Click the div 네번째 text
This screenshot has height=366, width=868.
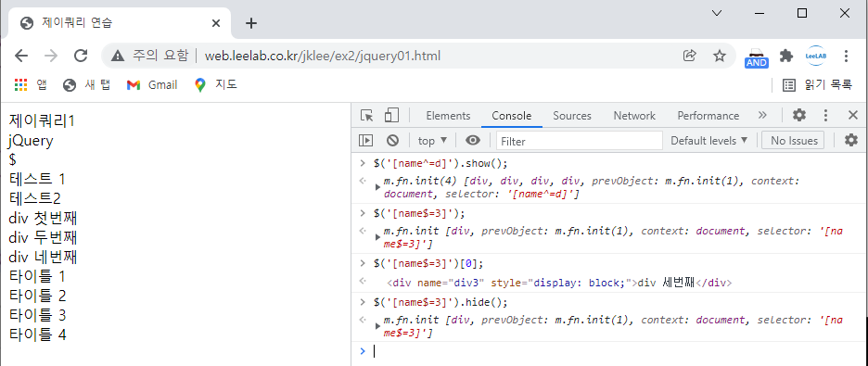coord(44,257)
